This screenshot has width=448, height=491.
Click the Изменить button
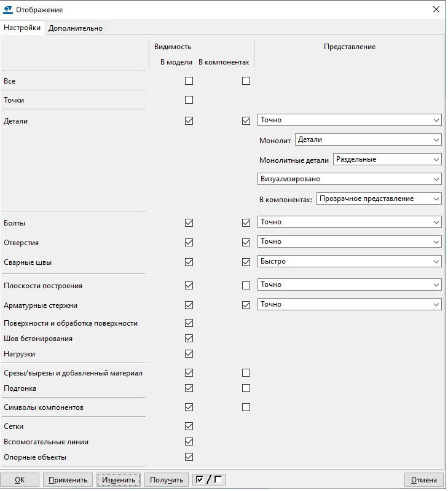(119, 480)
